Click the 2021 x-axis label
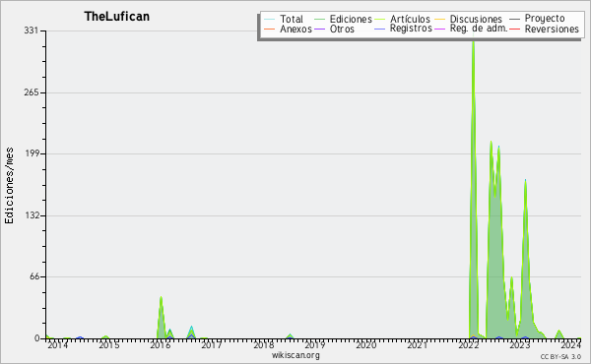This screenshot has width=591, height=364. coord(418,344)
